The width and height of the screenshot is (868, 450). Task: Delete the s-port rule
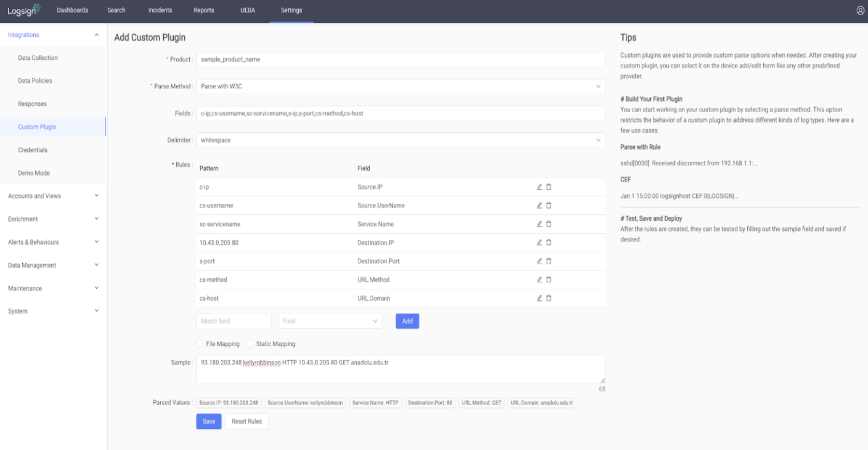pos(549,261)
